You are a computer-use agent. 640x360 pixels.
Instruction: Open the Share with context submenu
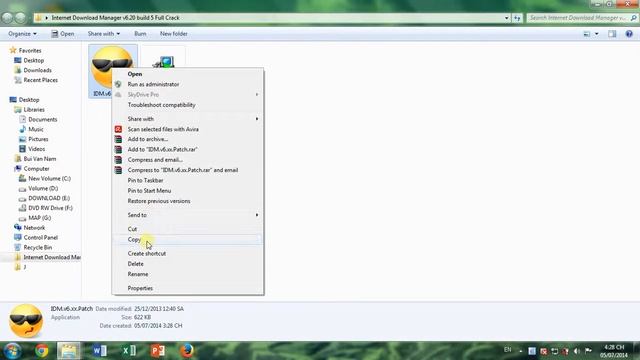187,119
